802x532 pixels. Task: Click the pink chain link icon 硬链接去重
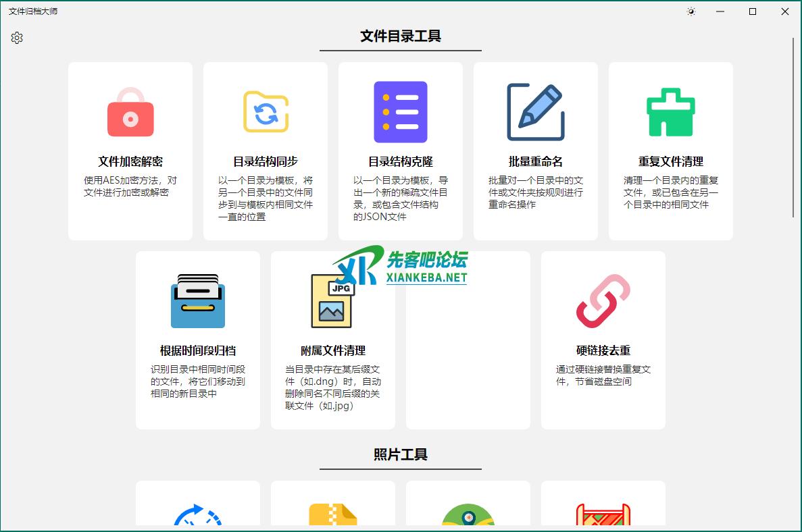click(x=603, y=301)
